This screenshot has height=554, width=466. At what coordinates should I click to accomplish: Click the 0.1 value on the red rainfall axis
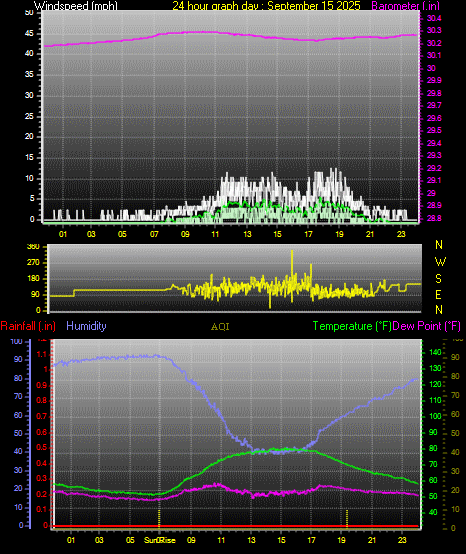(42, 509)
